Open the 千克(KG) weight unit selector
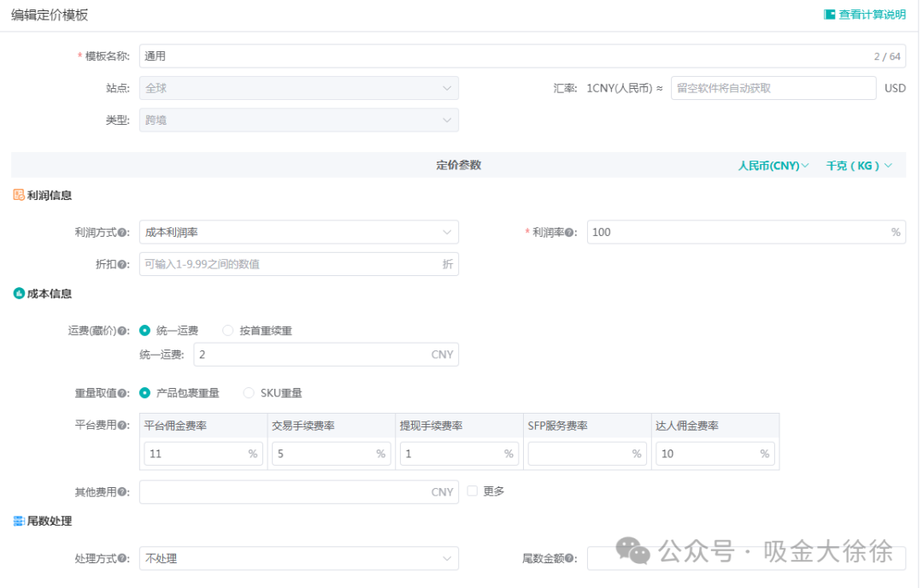The width and height of the screenshot is (923, 588). pyautogui.click(x=858, y=165)
